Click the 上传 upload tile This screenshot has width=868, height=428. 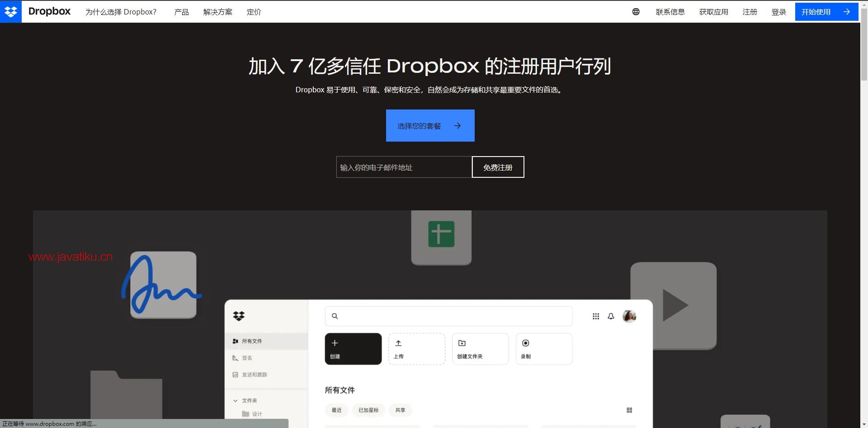tap(417, 349)
